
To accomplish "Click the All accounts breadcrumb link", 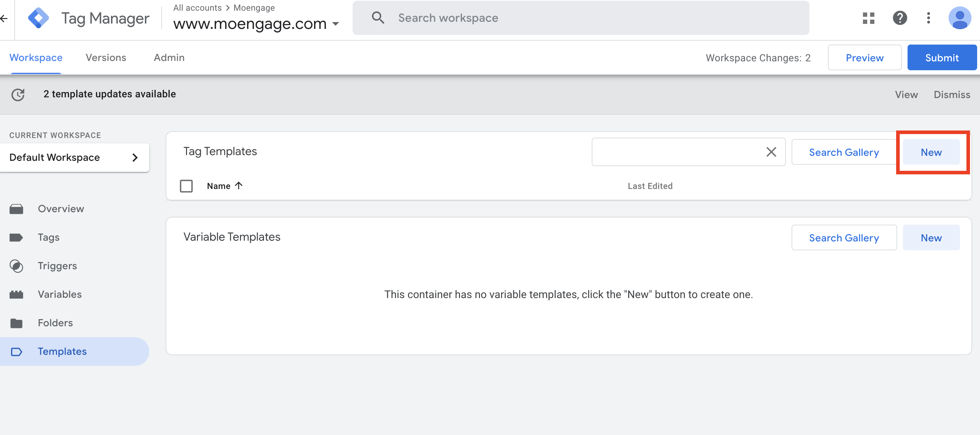I will pos(197,7).
